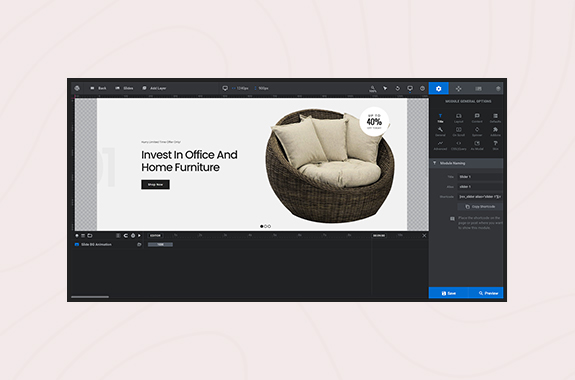Collapse the Module Naming section
This screenshot has width=575, height=380.
(x=466, y=163)
